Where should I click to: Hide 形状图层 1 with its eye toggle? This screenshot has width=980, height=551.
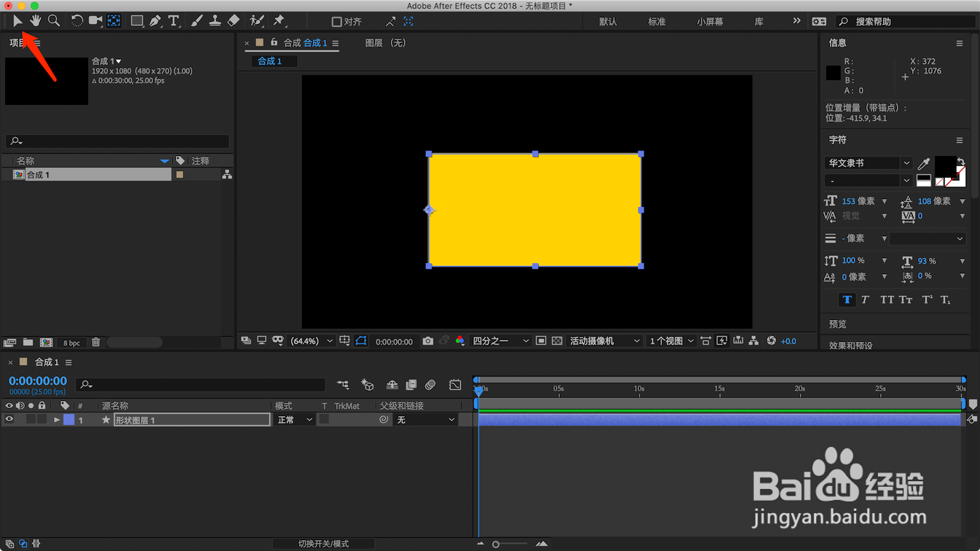tap(9, 420)
